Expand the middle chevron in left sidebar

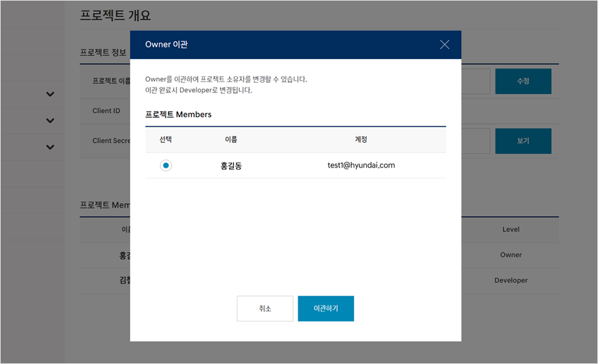coord(51,120)
